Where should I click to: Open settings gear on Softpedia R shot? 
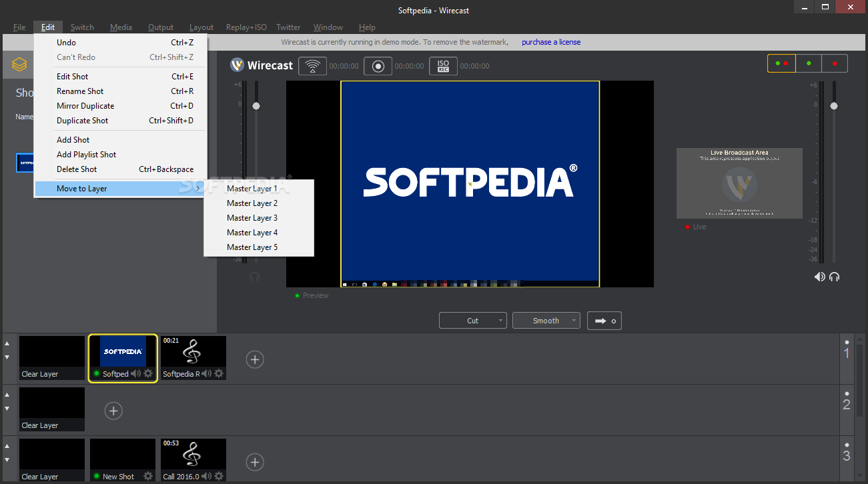tap(218, 373)
